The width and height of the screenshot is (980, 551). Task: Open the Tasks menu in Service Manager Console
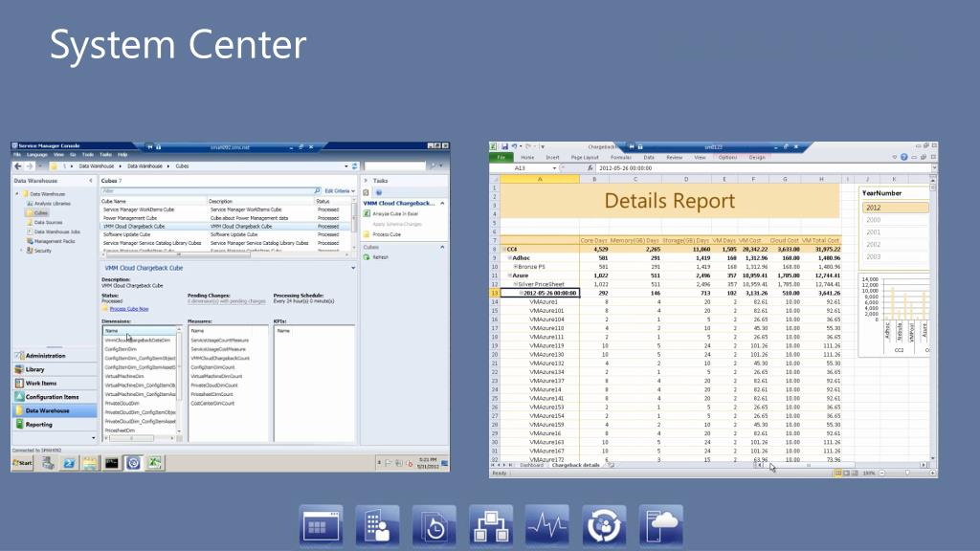tap(105, 154)
